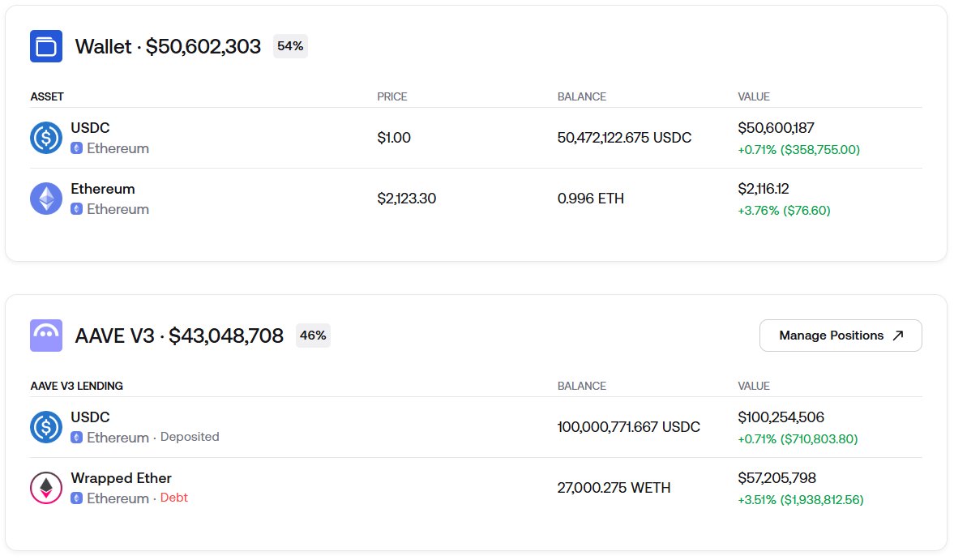
Task: Click the arrow icon on Manage Positions
Action: coord(897,336)
